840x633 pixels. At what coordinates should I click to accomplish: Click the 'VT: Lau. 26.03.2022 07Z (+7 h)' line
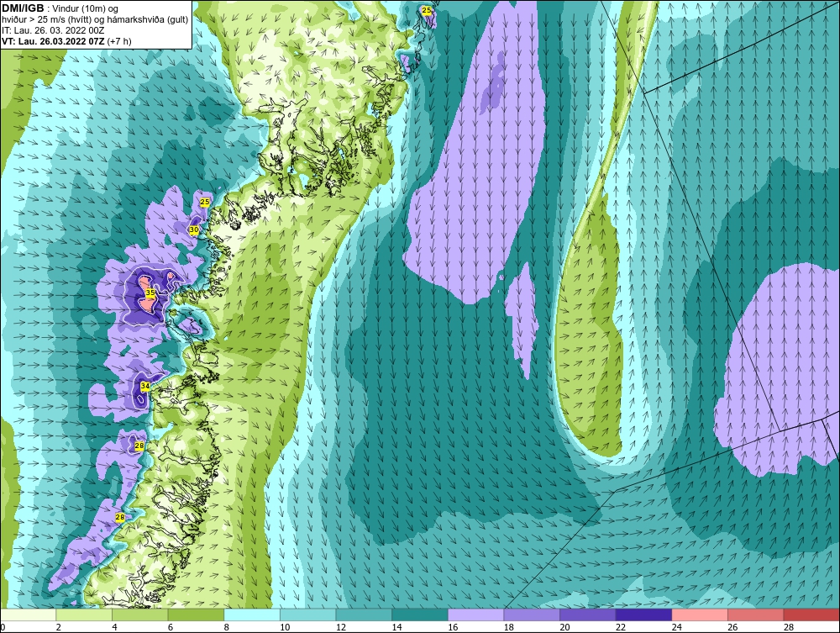point(66,41)
